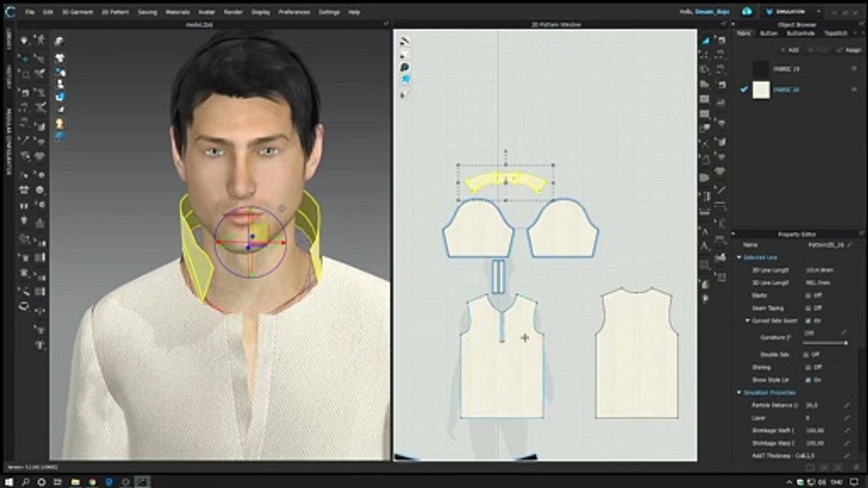
Task: Click the yellow avatar head icon in 3D window
Action: click(x=60, y=123)
